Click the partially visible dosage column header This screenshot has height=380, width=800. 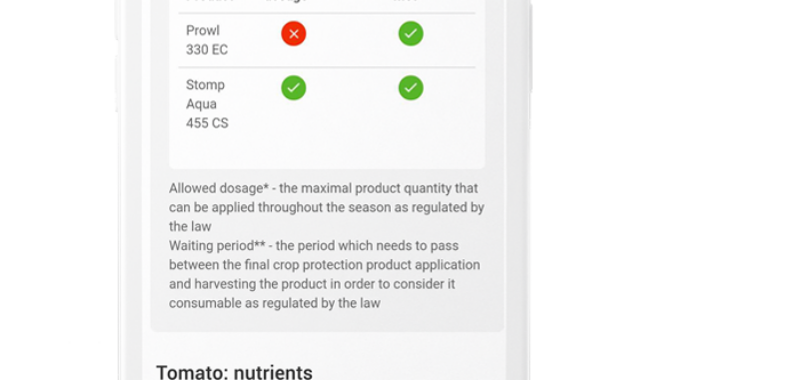point(286,2)
